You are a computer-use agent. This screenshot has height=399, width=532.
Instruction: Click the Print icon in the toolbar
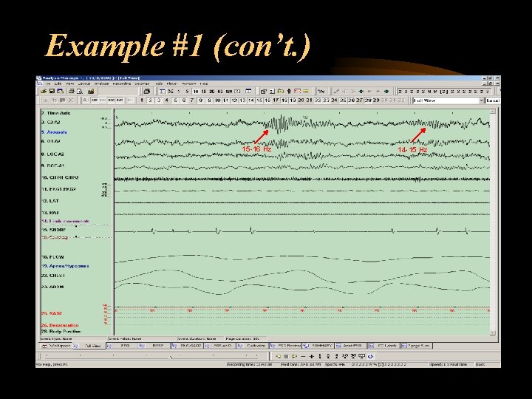71,92
